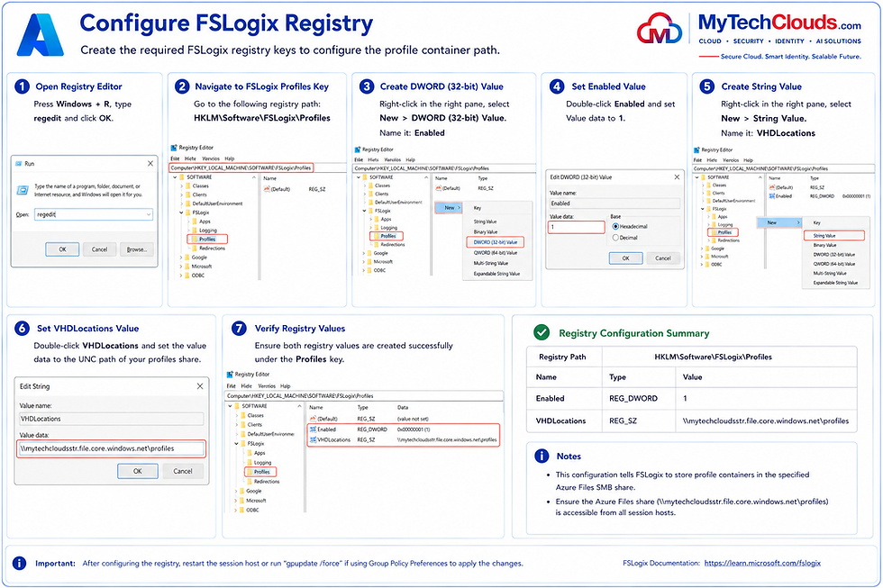Screen dimensions: 883x588
Task: Choose DWORD (32-bit) Value in step 3 menu
Action: point(495,242)
